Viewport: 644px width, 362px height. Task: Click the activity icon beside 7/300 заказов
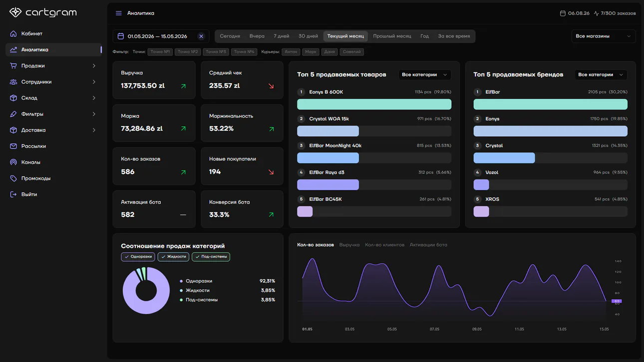pos(596,13)
